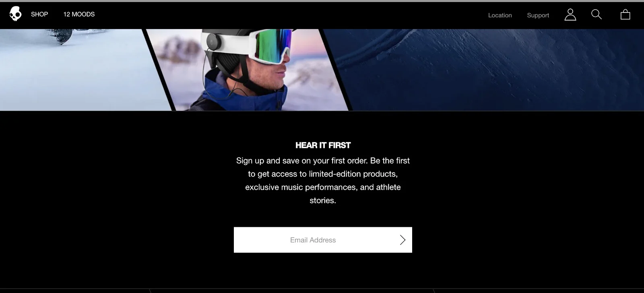Open search with the magnifier icon
The height and width of the screenshot is (293, 644).
(x=596, y=15)
